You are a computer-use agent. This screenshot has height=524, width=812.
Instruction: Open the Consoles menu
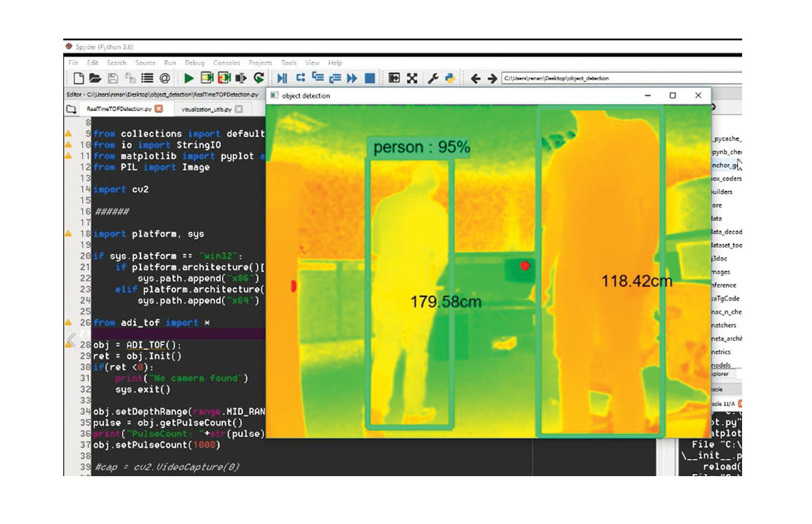click(226, 63)
